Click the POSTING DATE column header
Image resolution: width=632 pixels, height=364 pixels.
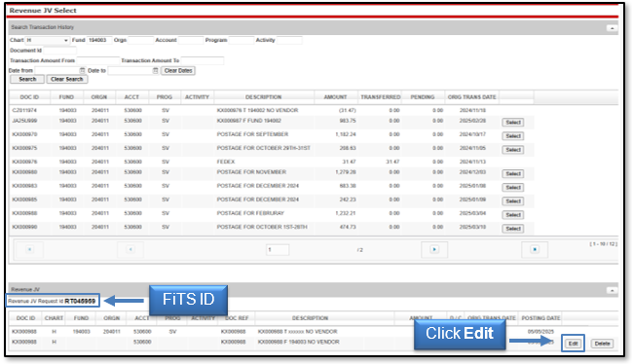click(x=540, y=318)
